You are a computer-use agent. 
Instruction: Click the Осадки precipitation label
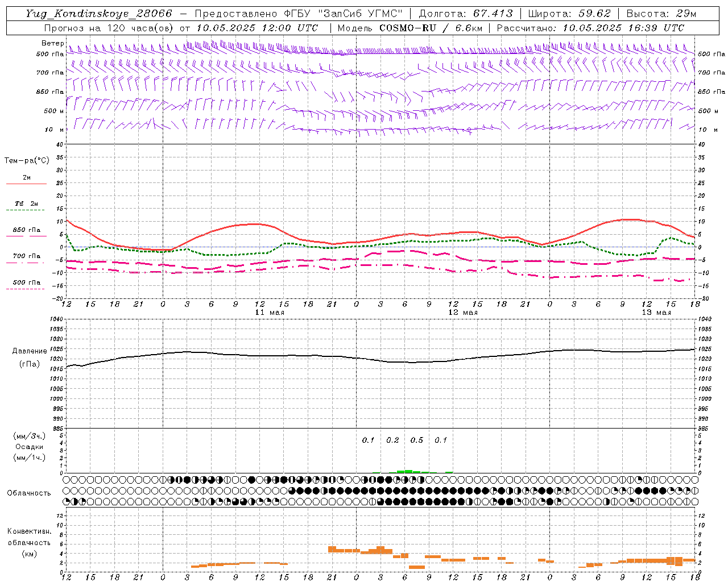pos(30,447)
